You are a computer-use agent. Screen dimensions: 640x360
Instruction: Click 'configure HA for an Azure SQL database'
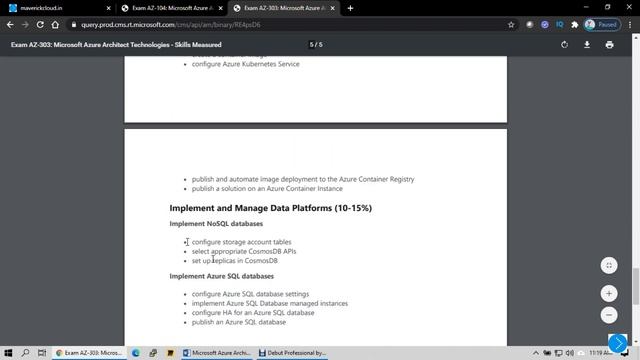click(x=253, y=313)
